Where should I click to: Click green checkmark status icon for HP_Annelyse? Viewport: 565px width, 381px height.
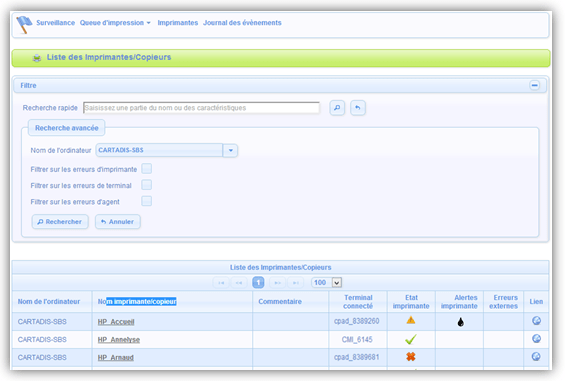pyautogui.click(x=411, y=339)
